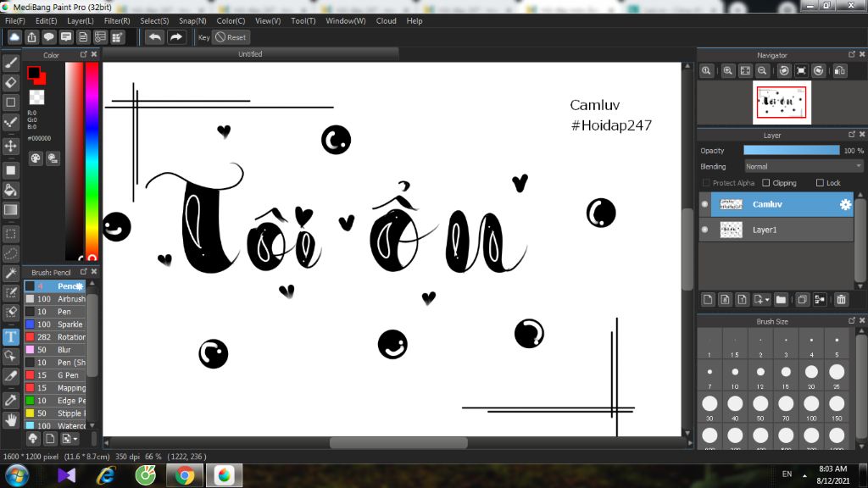Float the Layer panel pop-out icon

pos(851,135)
